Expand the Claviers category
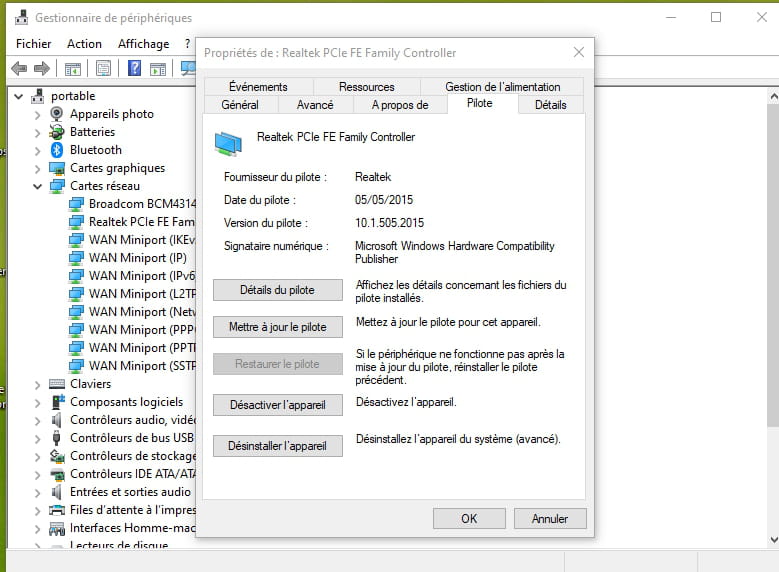This screenshot has width=779, height=572. pyautogui.click(x=38, y=384)
